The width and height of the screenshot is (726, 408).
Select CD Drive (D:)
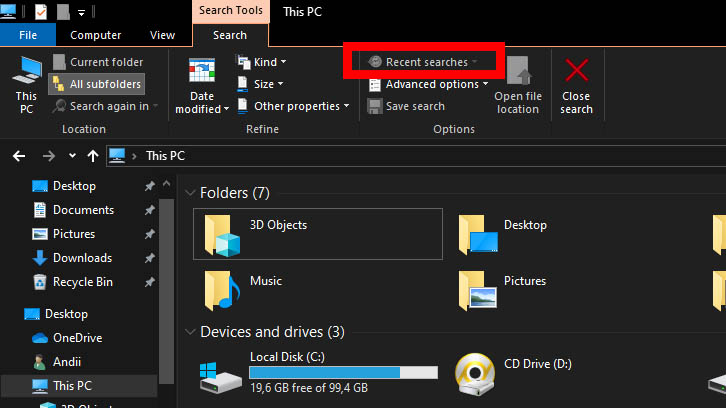tap(513, 374)
